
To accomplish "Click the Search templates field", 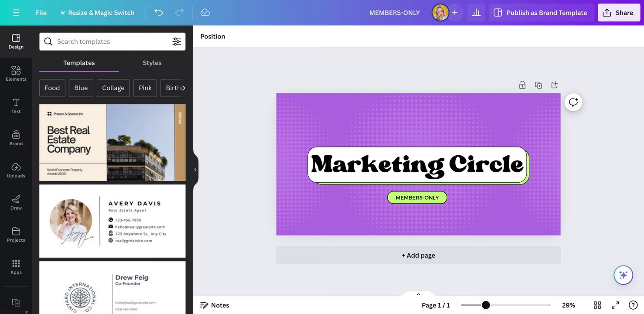I will tap(112, 41).
